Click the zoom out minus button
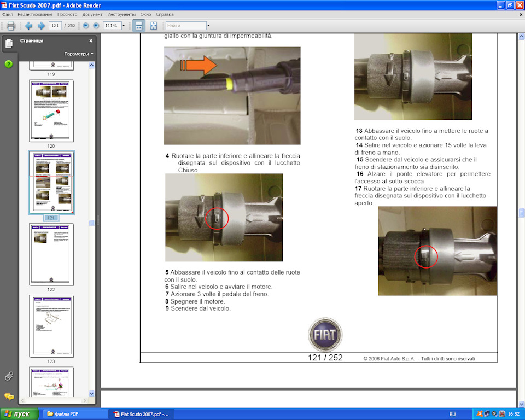525x420 pixels. (86, 26)
